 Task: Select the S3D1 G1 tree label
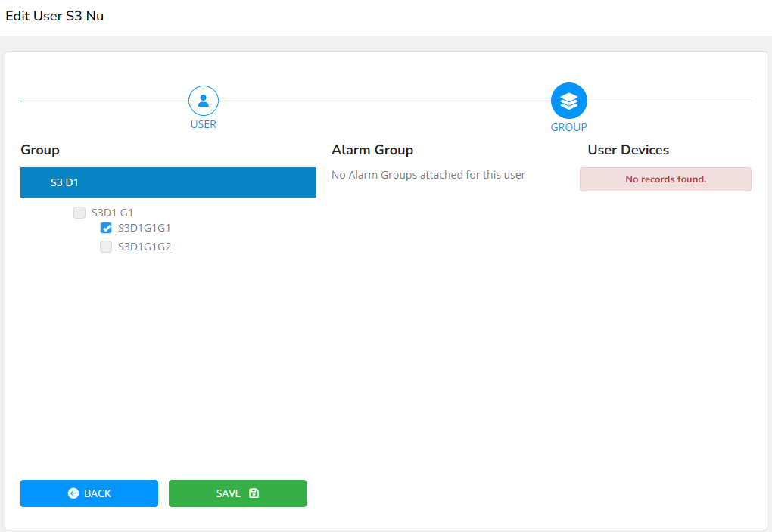point(112,213)
